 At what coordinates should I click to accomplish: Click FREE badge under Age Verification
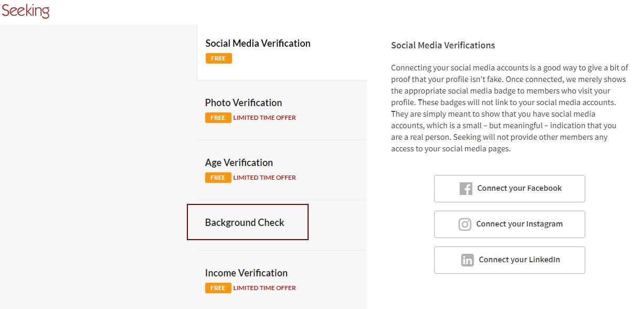(x=218, y=178)
